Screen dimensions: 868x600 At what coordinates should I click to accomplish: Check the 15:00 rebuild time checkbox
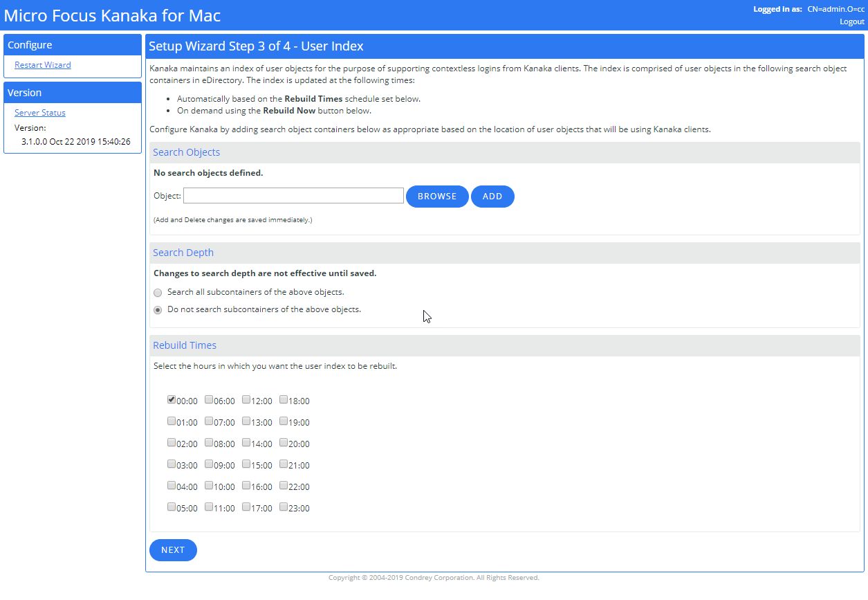coord(246,464)
